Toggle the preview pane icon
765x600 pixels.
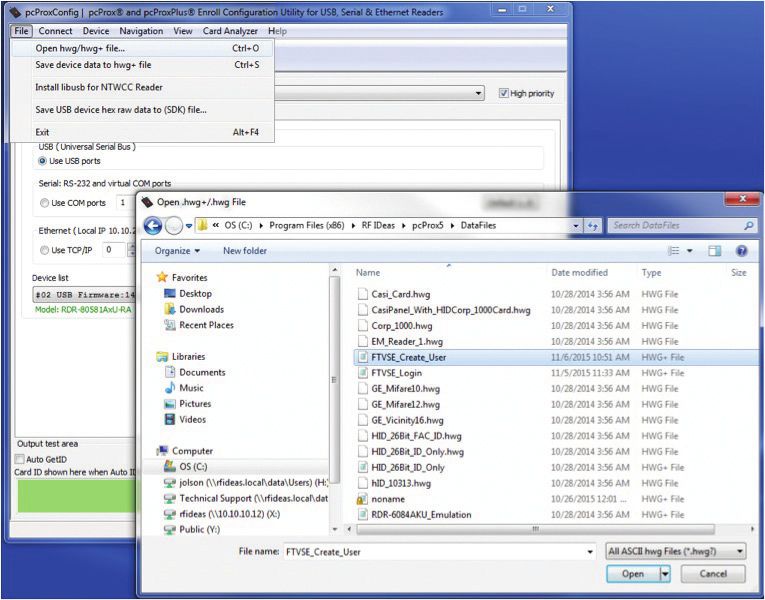(x=715, y=251)
